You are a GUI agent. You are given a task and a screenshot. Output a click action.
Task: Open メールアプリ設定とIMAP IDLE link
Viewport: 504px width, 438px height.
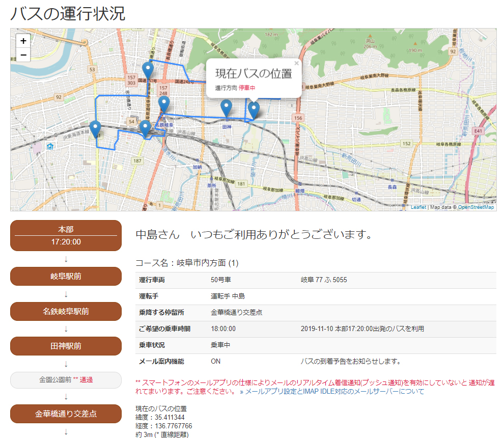pos(334,392)
